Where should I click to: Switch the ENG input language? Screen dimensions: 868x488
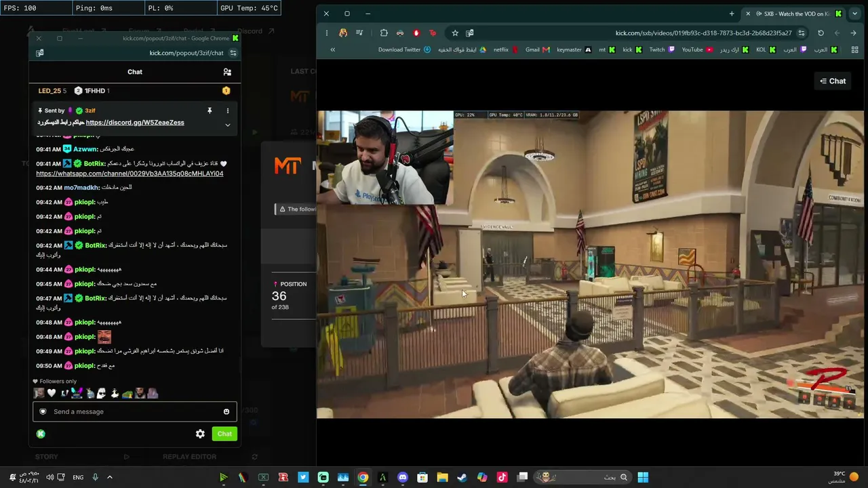pyautogui.click(x=78, y=477)
